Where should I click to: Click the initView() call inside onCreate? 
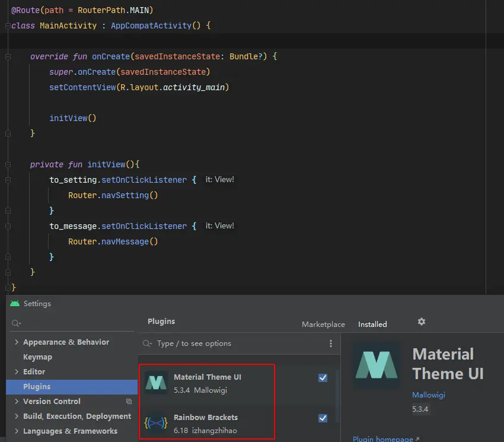73,118
